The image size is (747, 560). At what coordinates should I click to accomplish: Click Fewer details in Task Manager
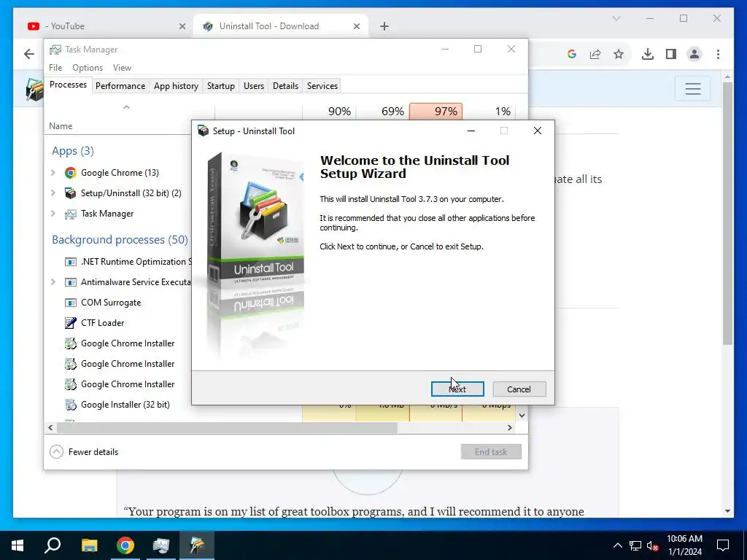click(x=93, y=452)
